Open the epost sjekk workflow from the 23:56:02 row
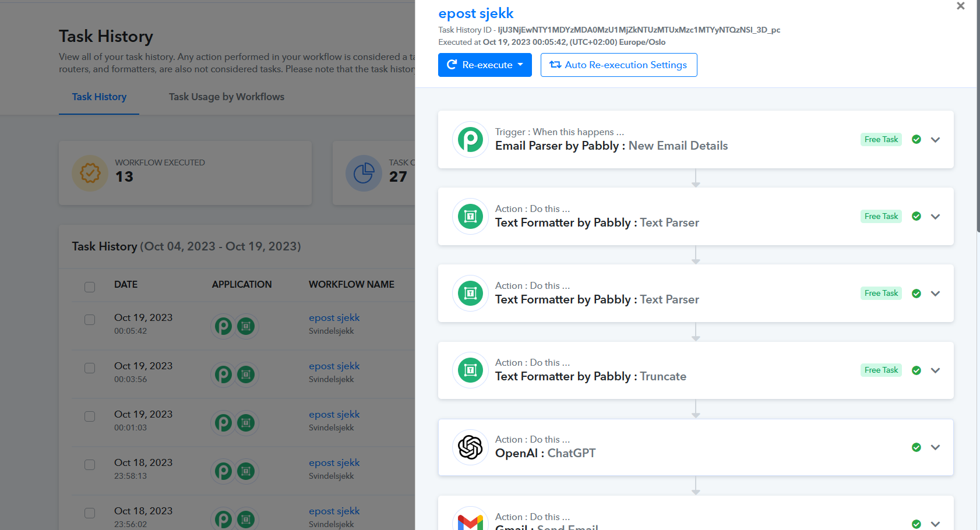 (334, 511)
